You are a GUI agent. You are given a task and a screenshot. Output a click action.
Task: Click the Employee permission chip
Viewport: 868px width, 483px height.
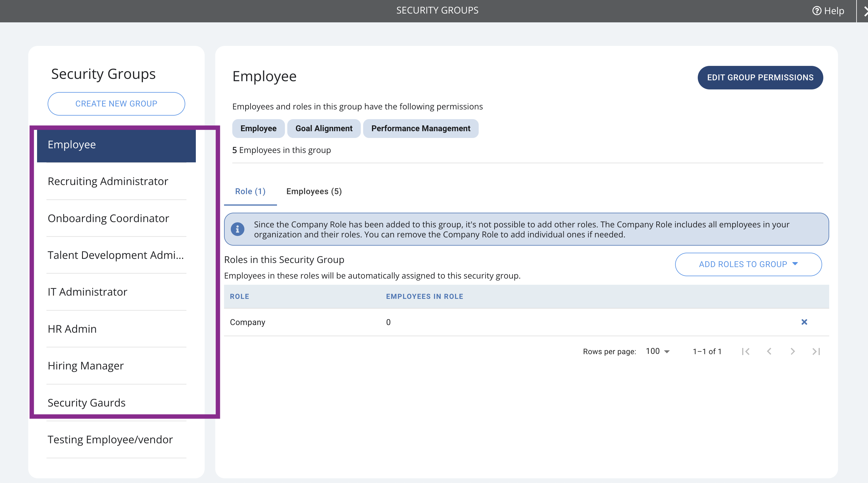pos(258,129)
